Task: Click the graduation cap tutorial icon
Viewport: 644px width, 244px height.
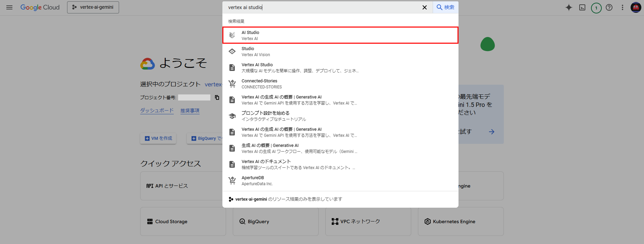Action: pos(232,116)
